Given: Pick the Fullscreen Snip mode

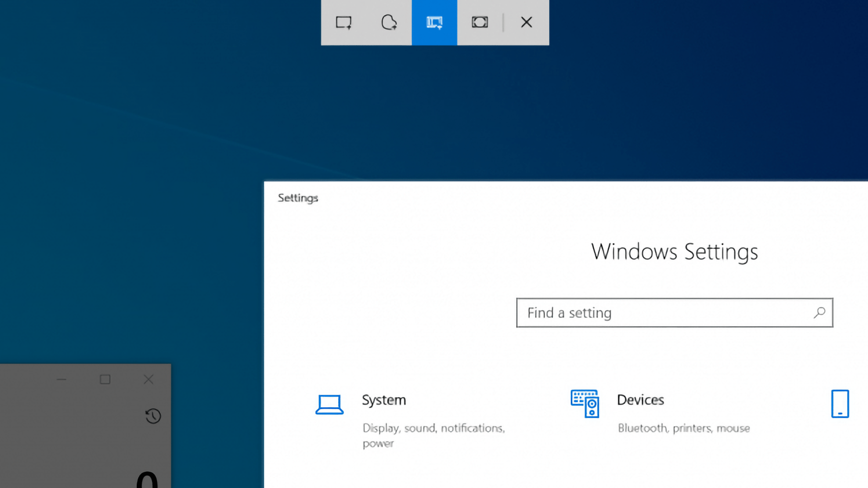Looking at the screenshot, I should pyautogui.click(x=480, y=23).
